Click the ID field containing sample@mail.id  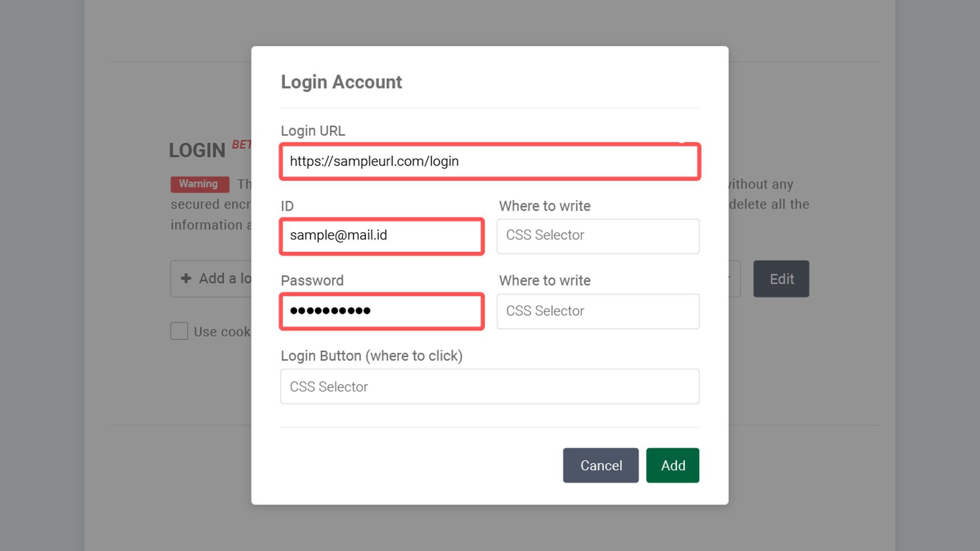pyautogui.click(x=382, y=236)
